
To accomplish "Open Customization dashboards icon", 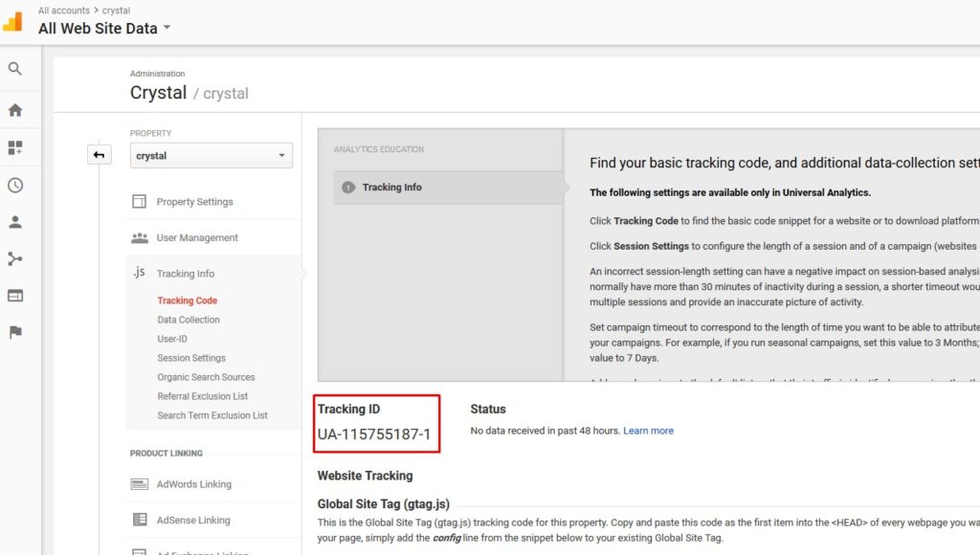I will 15,147.
